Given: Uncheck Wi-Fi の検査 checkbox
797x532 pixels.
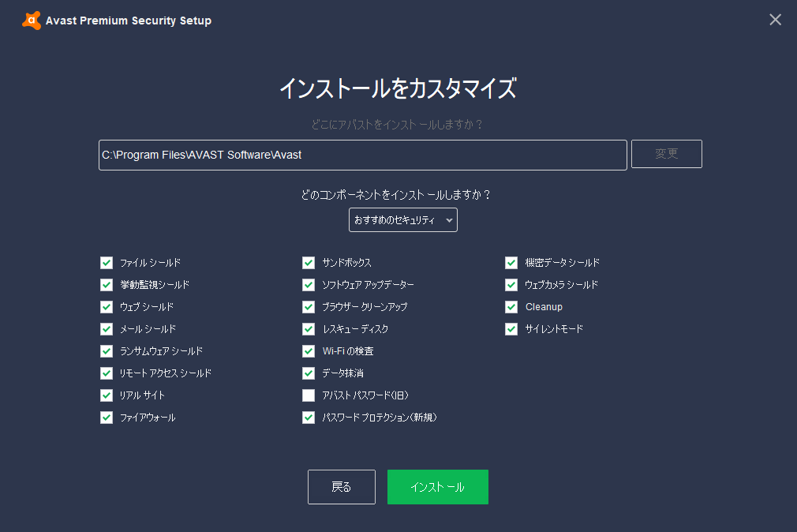Looking at the screenshot, I should pos(309,351).
